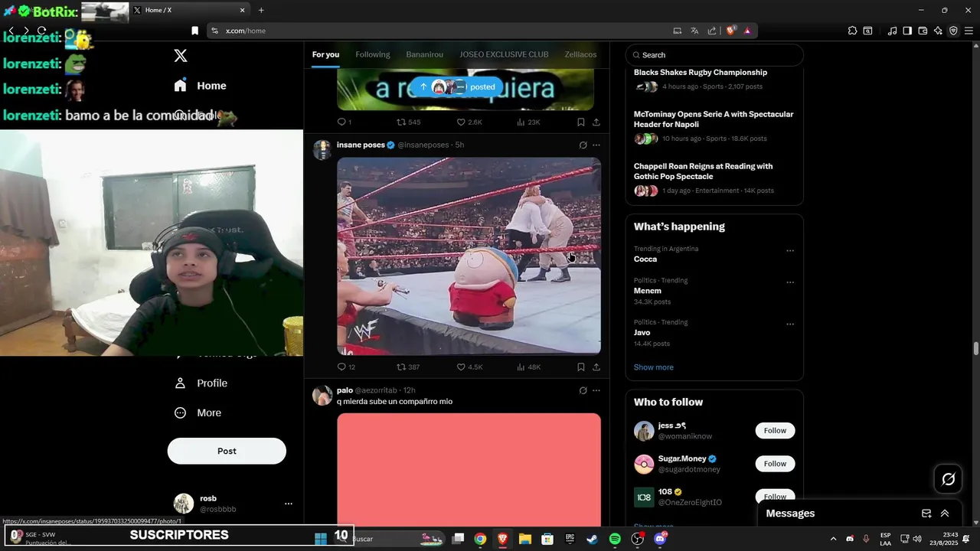
Task: Expand the Messages drawer
Action: pyautogui.click(x=945, y=514)
